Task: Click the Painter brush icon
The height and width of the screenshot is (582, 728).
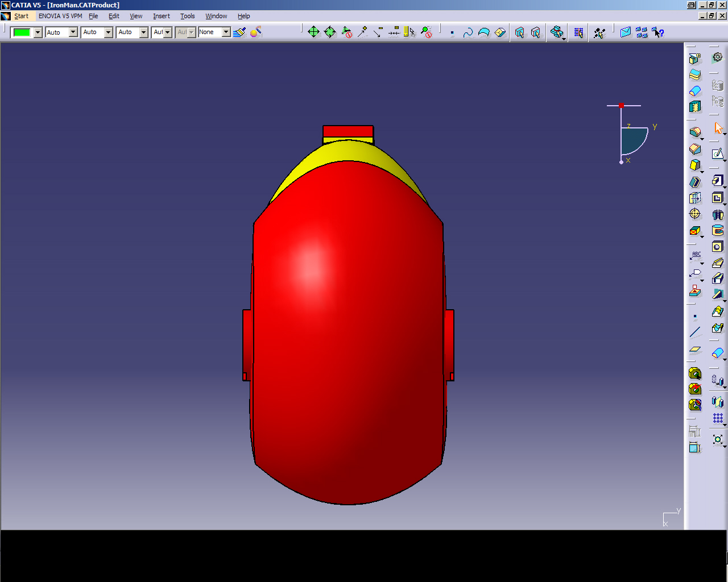Action: tap(239, 32)
